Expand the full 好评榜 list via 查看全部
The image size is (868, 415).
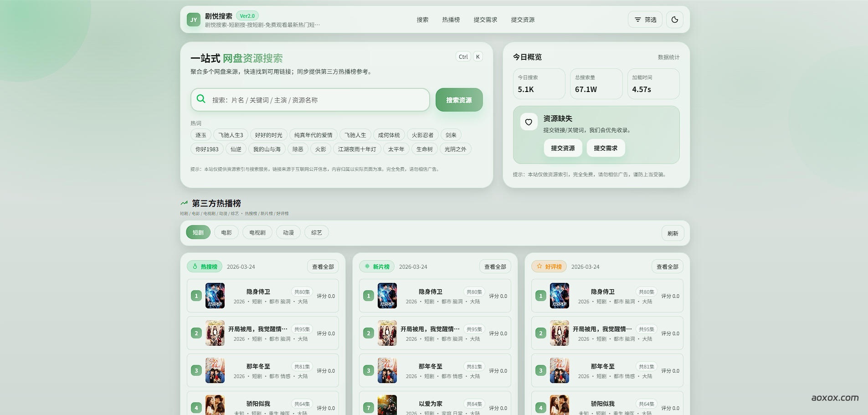[x=667, y=266]
